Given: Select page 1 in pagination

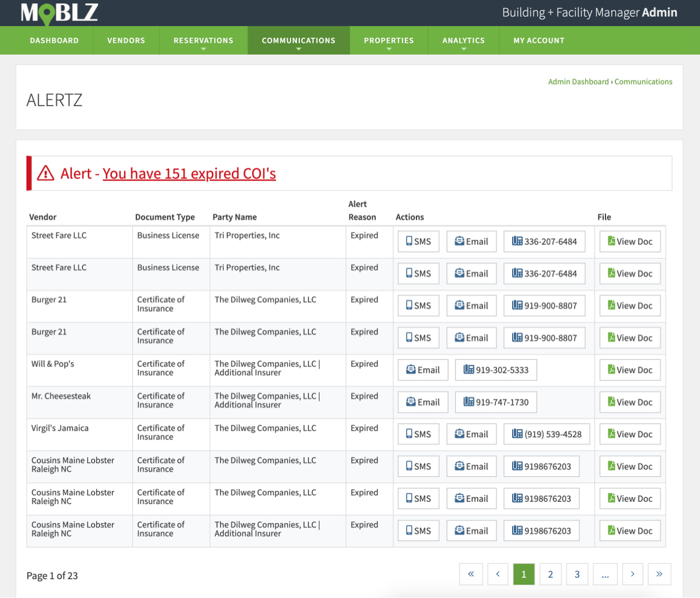Looking at the screenshot, I should tap(524, 574).
